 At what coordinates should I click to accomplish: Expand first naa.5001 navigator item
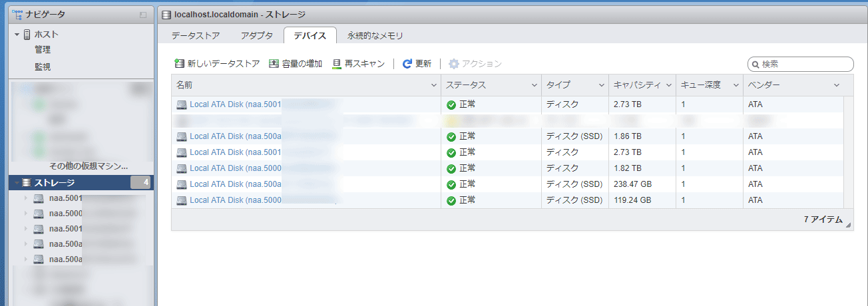(26, 198)
